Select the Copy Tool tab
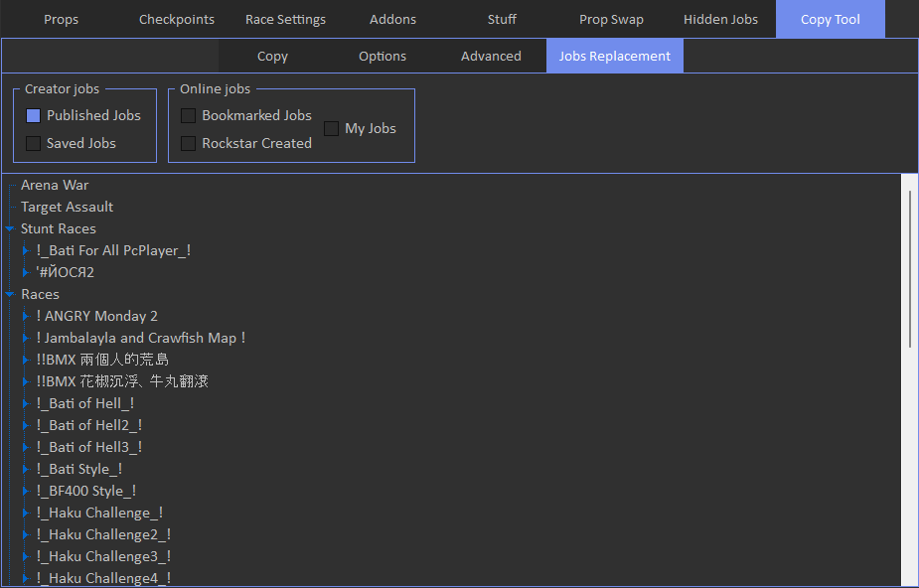The image size is (919, 588). pos(831,19)
